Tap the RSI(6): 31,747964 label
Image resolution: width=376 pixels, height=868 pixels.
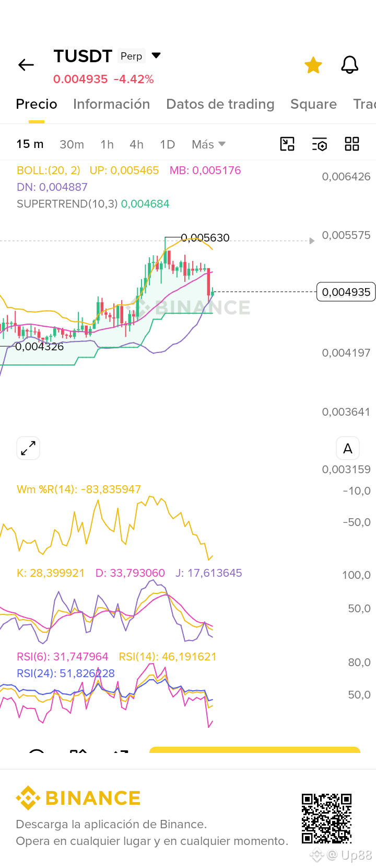63,657
